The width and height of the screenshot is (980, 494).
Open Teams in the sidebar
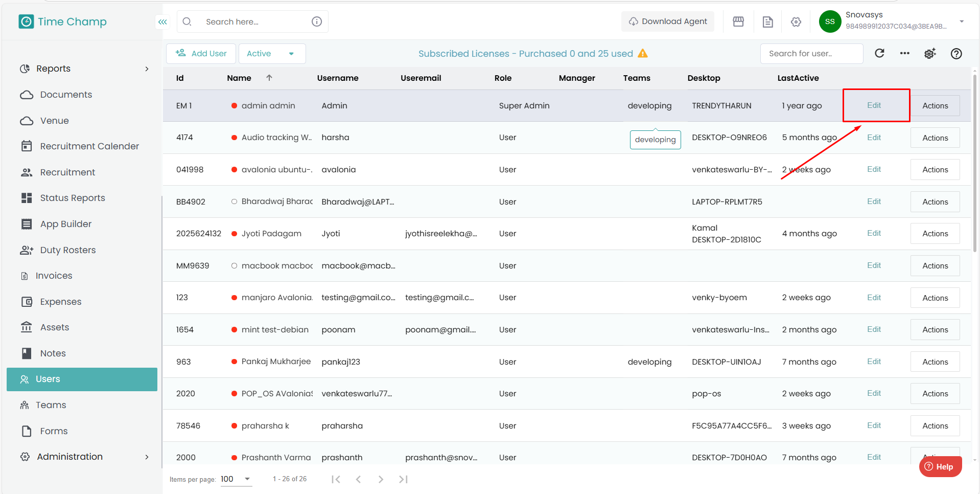51,405
